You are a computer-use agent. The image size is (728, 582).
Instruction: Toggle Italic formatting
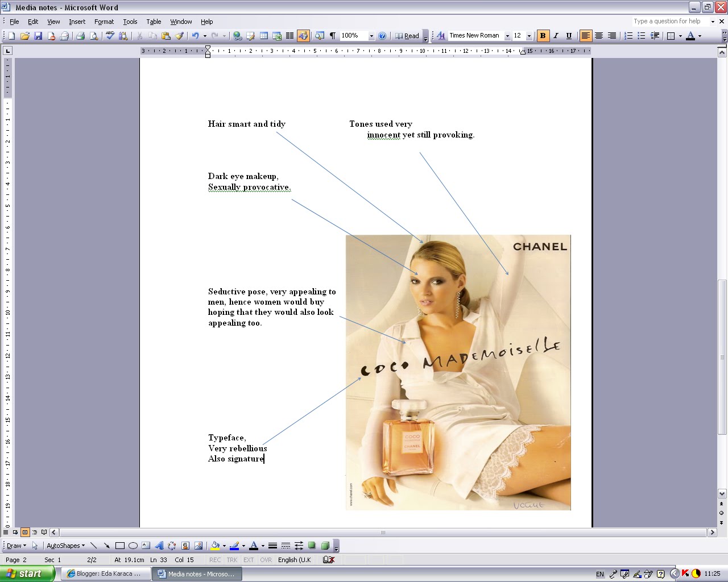[x=556, y=36]
